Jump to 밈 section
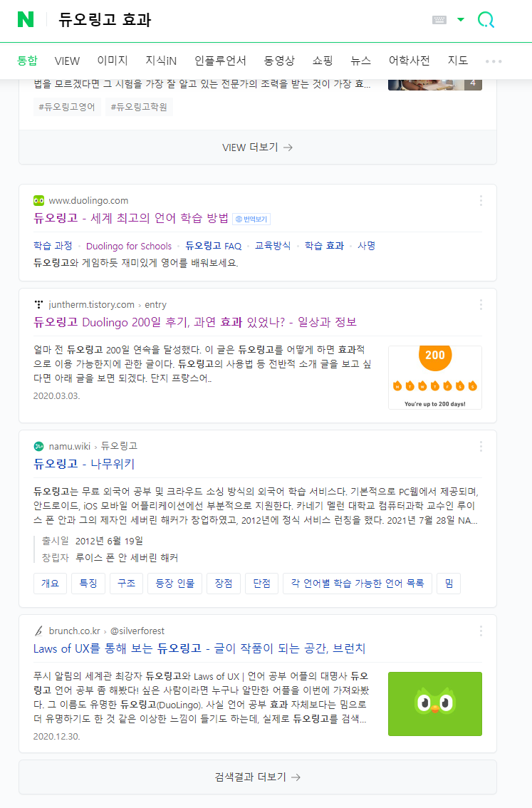This screenshot has width=532, height=808. 449,584
